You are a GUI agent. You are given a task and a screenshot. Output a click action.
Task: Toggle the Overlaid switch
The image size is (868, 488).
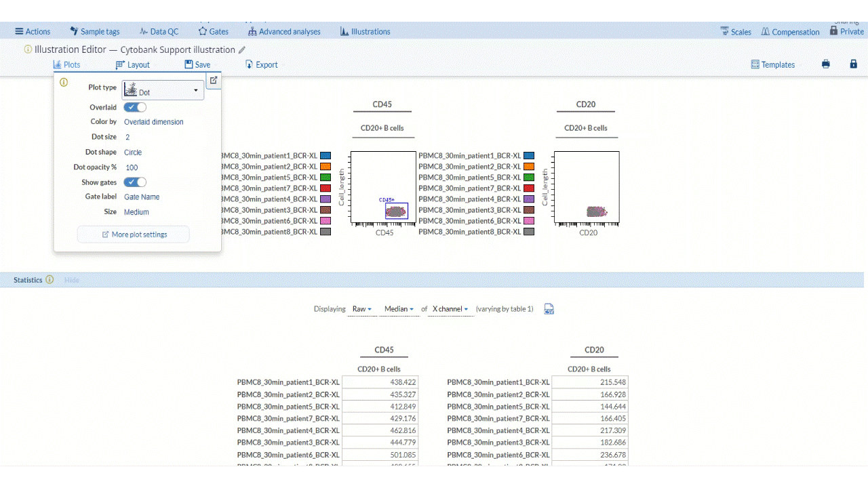coord(135,107)
